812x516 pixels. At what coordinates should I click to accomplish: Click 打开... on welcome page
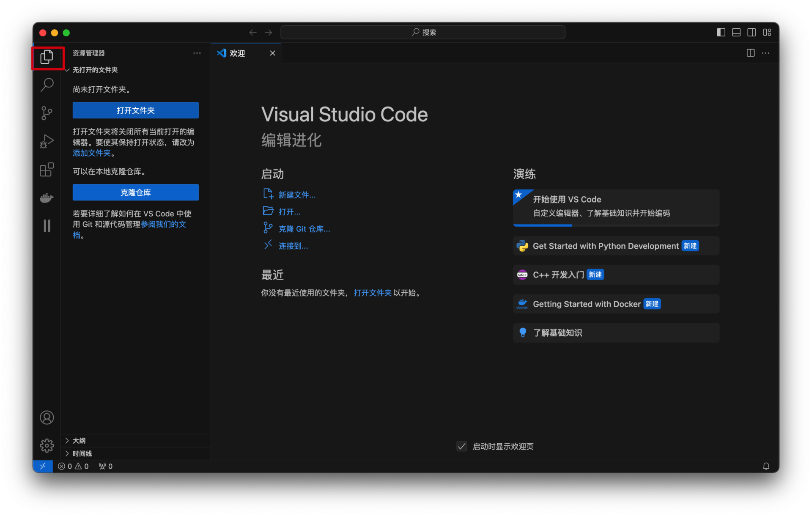tap(289, 212)
